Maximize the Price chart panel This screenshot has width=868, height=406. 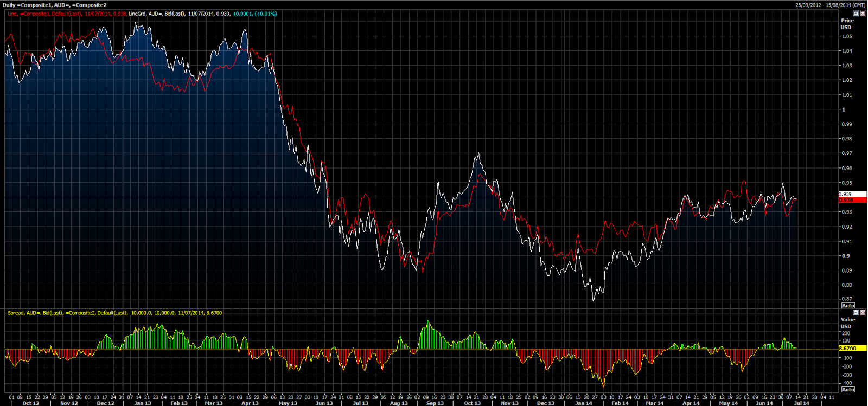click(x=856, y=13)
